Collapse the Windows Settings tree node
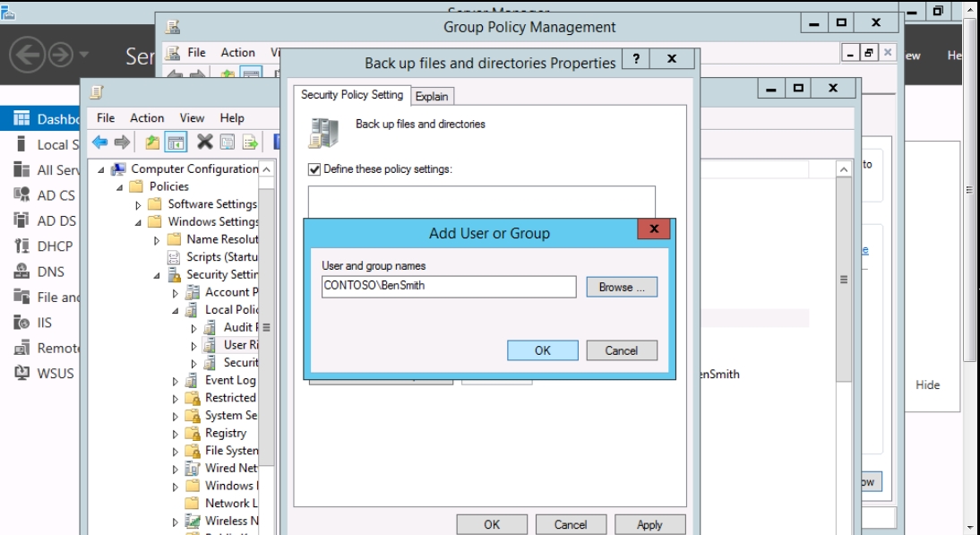The height and width of the screenshot is (535, 980). pyautogui.click(x=139, y=222)
